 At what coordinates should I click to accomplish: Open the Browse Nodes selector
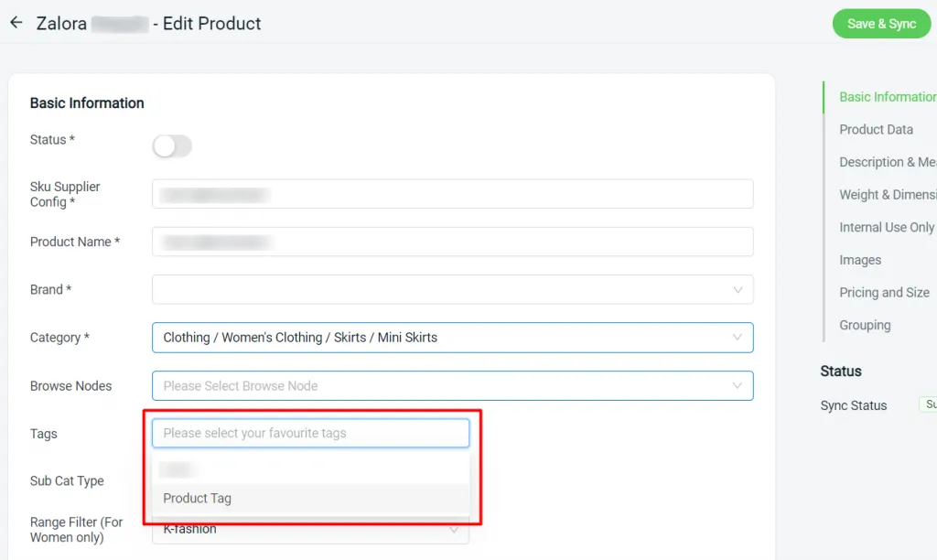452,386
